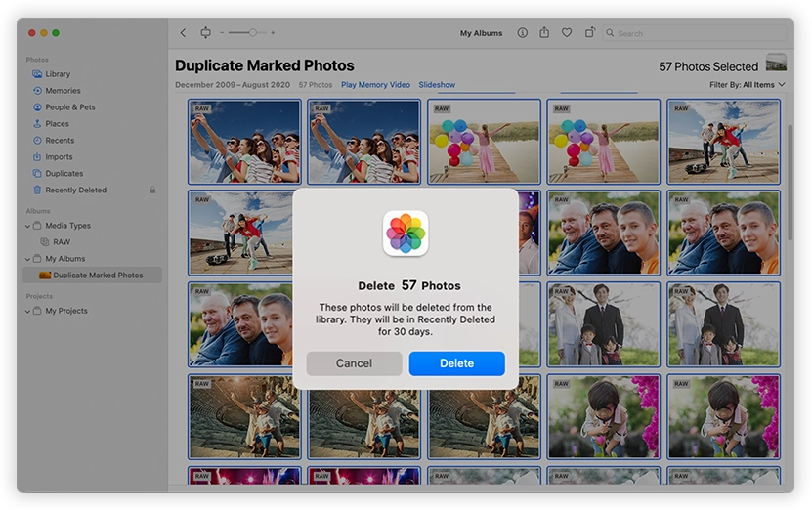The width and height of the screenshot is (812, 510).
Task: Click the Recently Deleted trash icon
Action: [x=37, y=190]
